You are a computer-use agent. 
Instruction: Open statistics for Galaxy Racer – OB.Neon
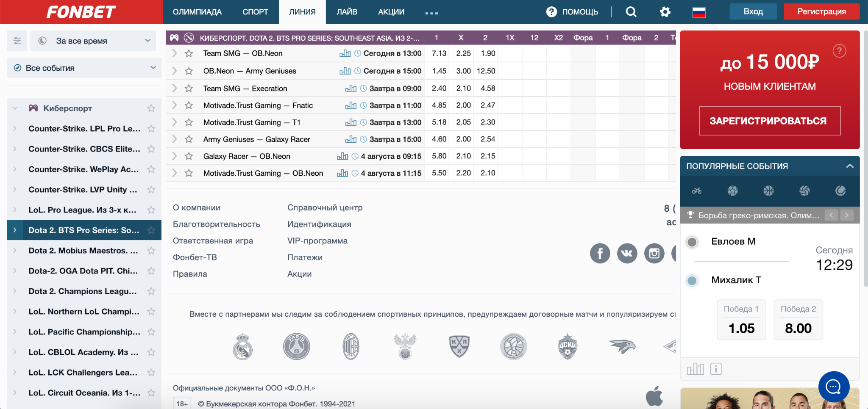(342, 156)
